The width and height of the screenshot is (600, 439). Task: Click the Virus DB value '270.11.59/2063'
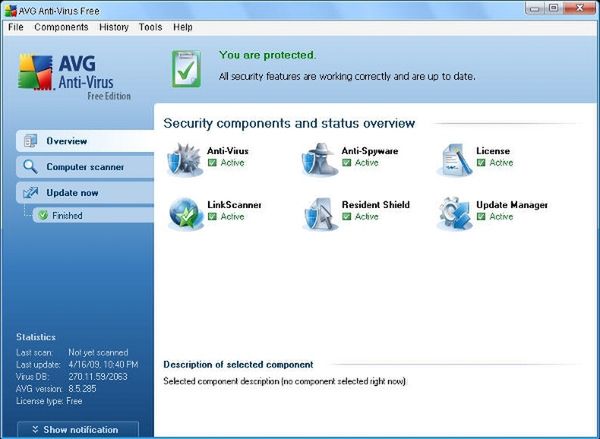click(x=98, y=377)
